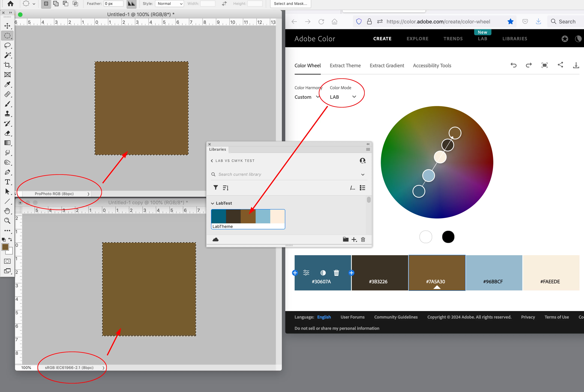Select the Clone Stamp tool

7,114
